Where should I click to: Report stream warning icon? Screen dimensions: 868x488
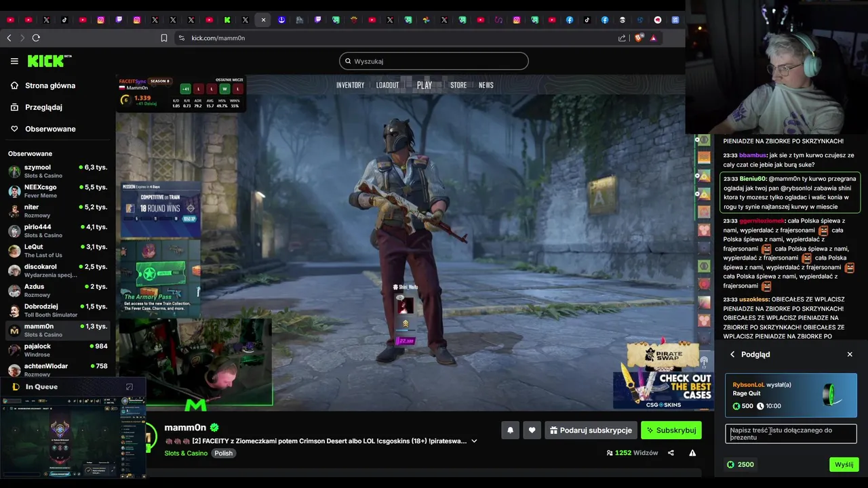tap(692, 453)
